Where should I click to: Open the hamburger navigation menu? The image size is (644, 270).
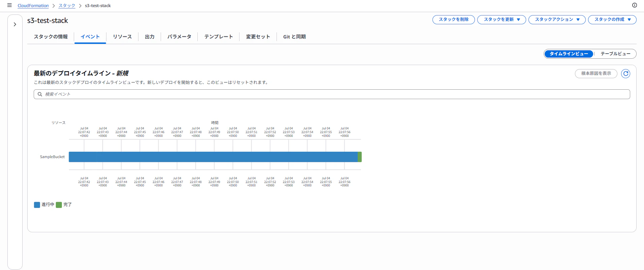click(x=9, y=5)
